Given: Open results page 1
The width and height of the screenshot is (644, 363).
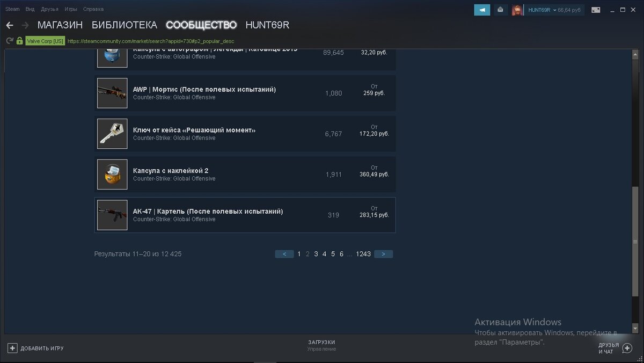Looking at the screenshot, I should [299, 254].
